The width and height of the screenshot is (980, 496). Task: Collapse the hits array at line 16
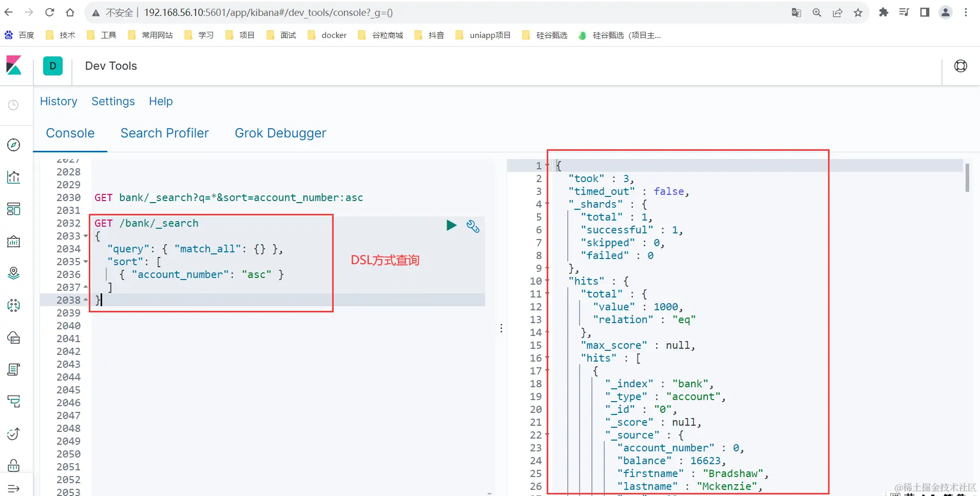547,358
